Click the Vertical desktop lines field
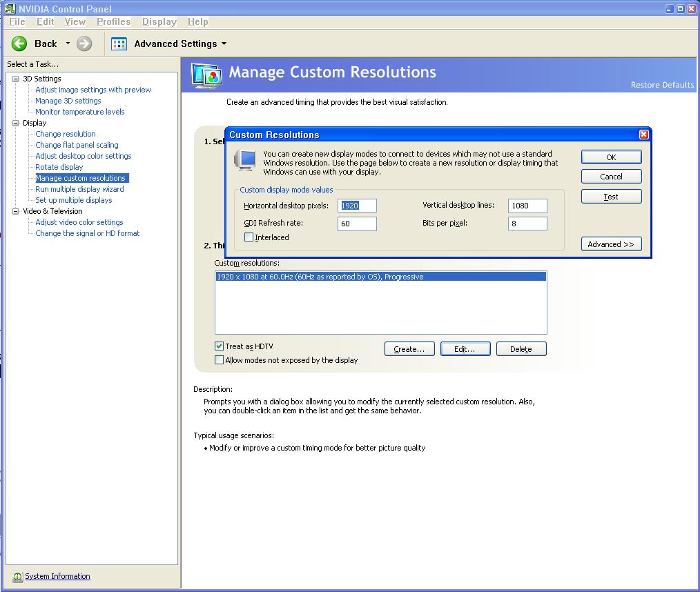 tap(527, 206)
